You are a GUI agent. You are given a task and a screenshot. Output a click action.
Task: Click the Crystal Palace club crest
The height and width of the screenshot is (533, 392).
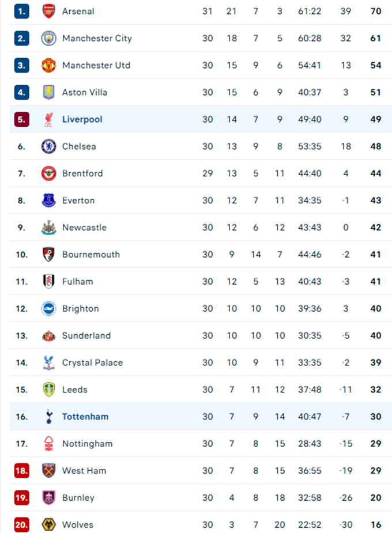point(49,362)
